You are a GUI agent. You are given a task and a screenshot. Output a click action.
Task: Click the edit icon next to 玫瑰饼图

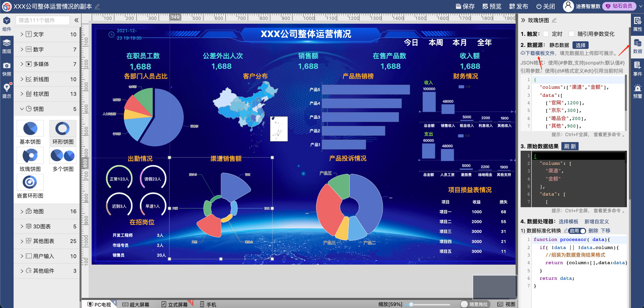pos(554,20)
